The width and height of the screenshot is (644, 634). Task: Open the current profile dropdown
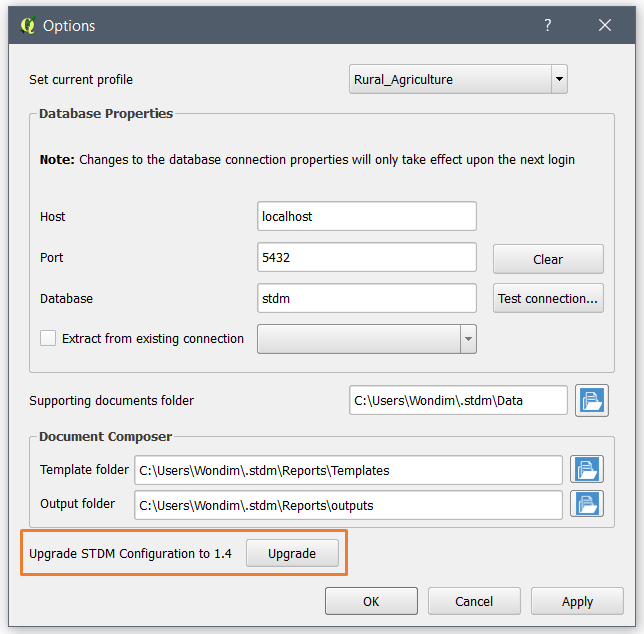[x=558, y=80]
